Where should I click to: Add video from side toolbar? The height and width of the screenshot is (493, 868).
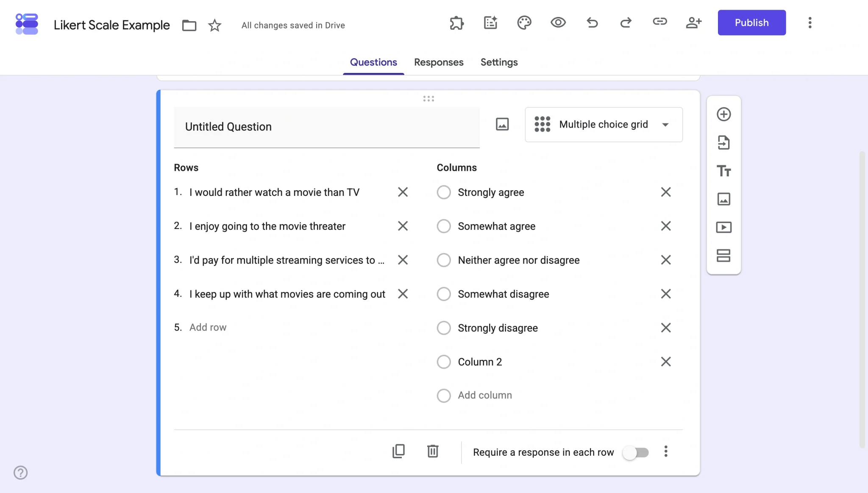[x=724, y=227]
